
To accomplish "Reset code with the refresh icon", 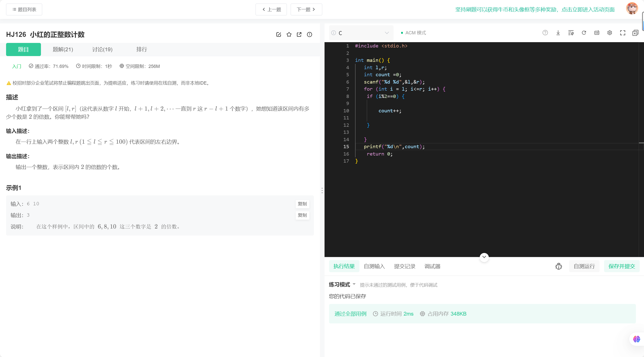I will (x=584, y=33).
